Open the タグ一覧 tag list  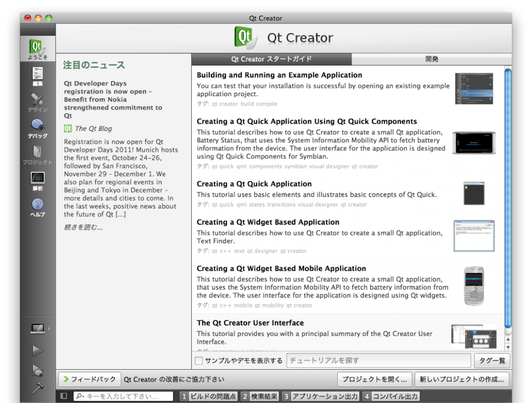pos(491,360)
